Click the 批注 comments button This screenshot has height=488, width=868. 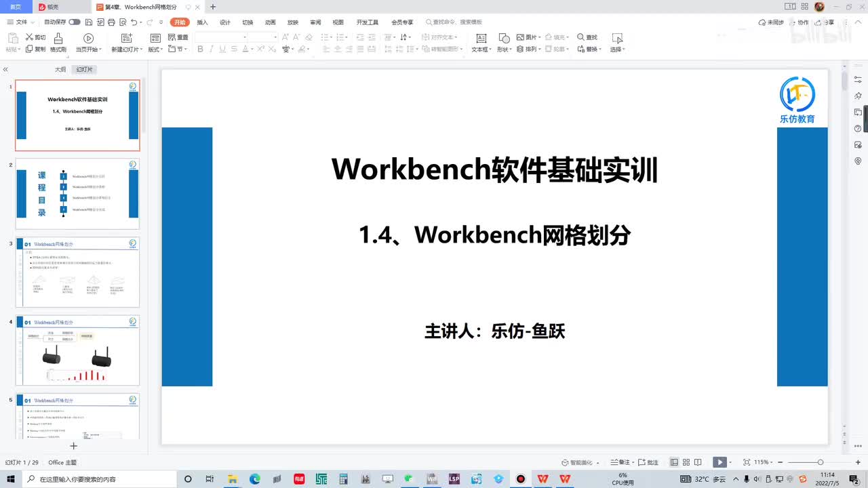648,462
